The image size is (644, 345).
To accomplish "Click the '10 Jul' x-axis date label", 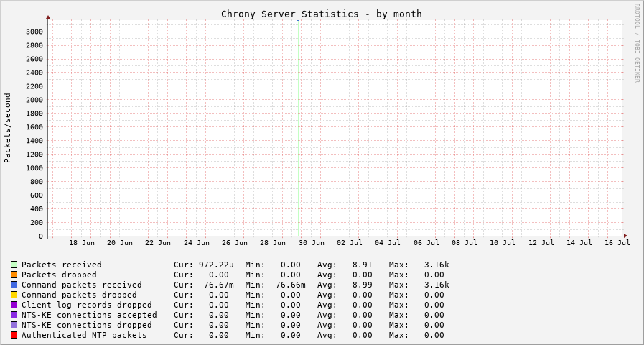I will [503, 243].
